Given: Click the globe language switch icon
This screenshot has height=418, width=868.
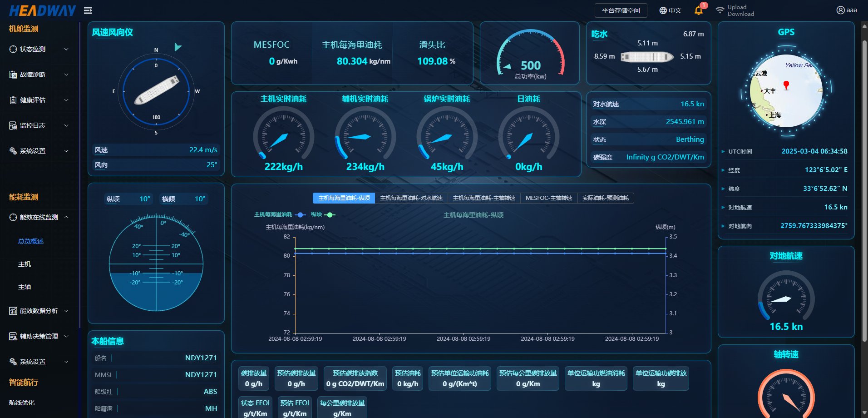Looking at the screenshot, I should (x=663, y=10).
